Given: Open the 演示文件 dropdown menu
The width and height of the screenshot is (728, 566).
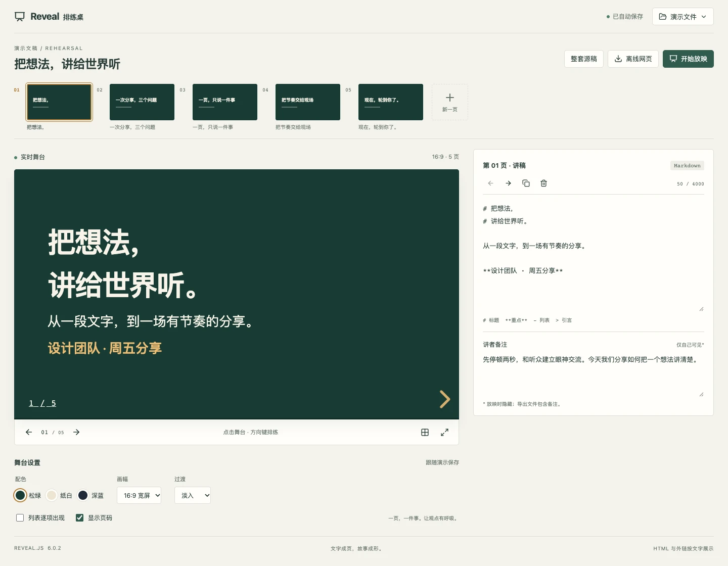Looking at the screenshot, I should [682, 17].
